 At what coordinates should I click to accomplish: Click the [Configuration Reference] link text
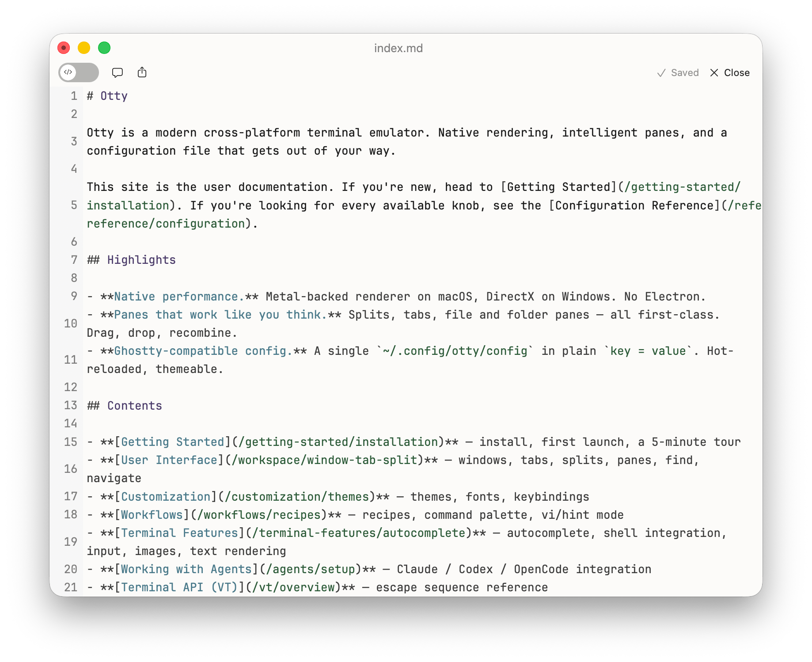coord(634,205)
